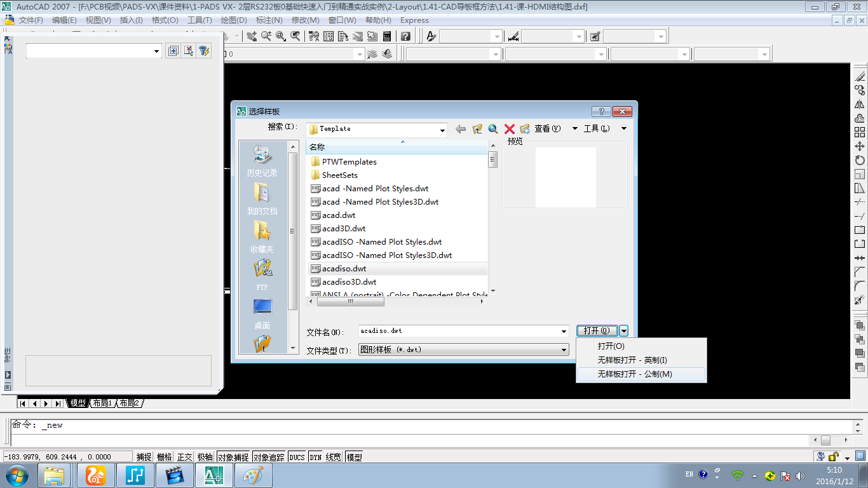Select the Zoom realtime tool
The height and width of the screenshot is (488, 868).
click(266, 37)
